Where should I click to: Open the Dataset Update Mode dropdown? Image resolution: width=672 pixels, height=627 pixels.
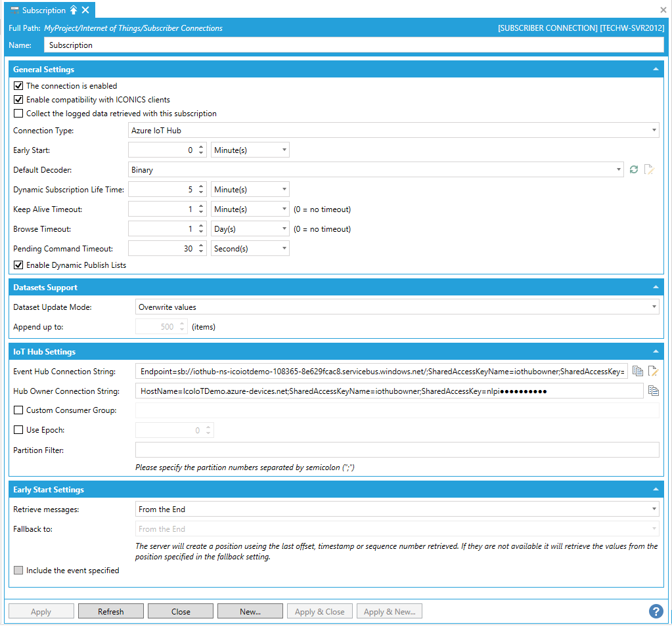coord(654,307)
